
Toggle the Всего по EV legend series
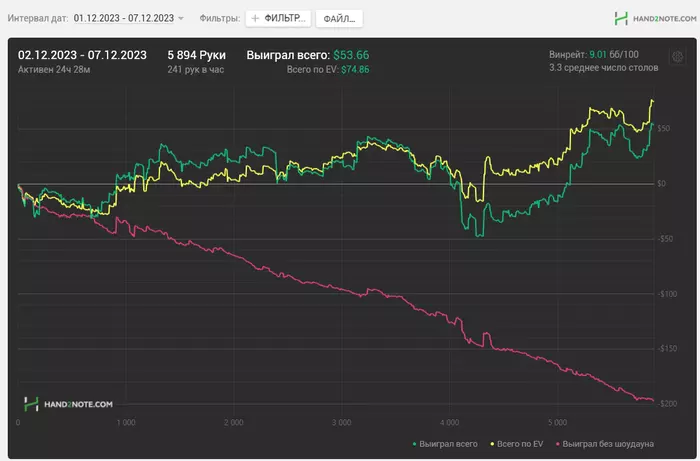click(517, 444)
